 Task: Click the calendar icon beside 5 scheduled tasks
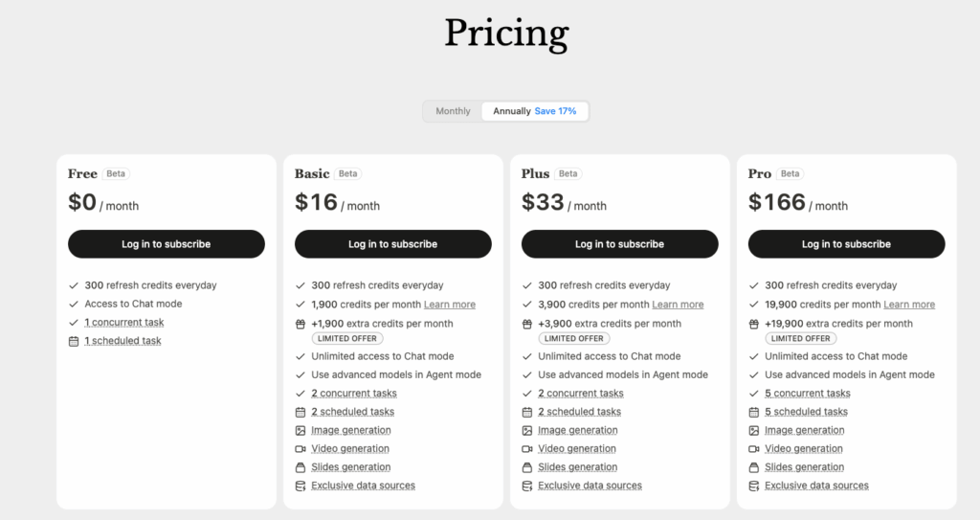(754, 412)
